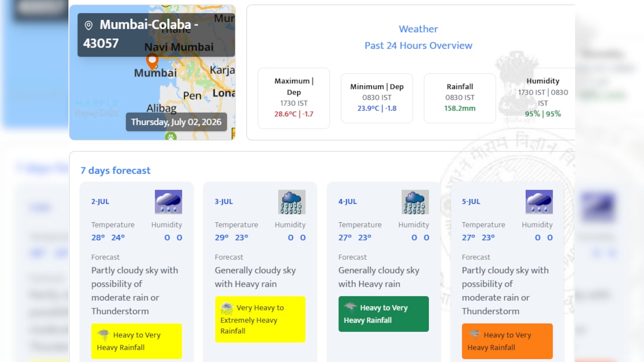Viewport: 644px width, 362px height.
Task: Click storm icon in 3-JUL yellow warning
Action: 227,308
